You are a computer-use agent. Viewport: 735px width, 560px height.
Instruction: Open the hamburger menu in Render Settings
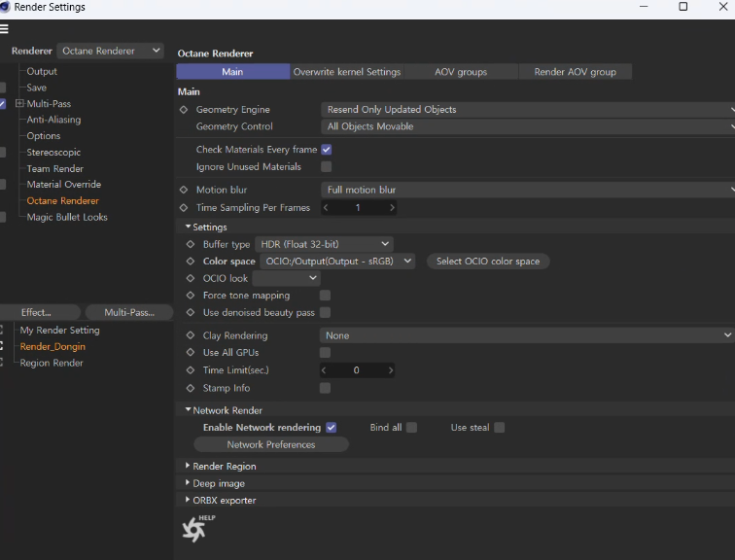[x=4, y=29]
